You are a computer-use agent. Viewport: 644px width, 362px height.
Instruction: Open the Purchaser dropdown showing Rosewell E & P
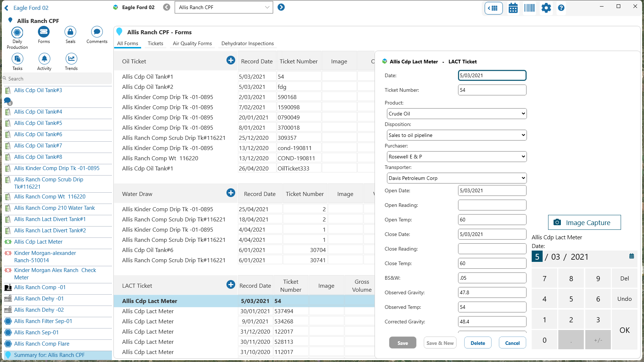(x=457, y=157)
